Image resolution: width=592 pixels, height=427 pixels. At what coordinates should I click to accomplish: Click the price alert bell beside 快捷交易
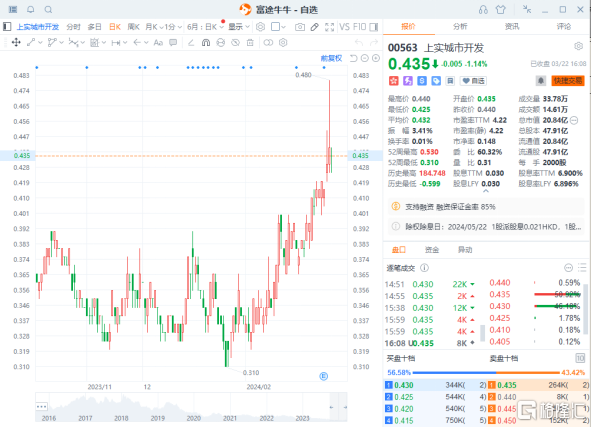pyautogui.click(x=541, y=80)
